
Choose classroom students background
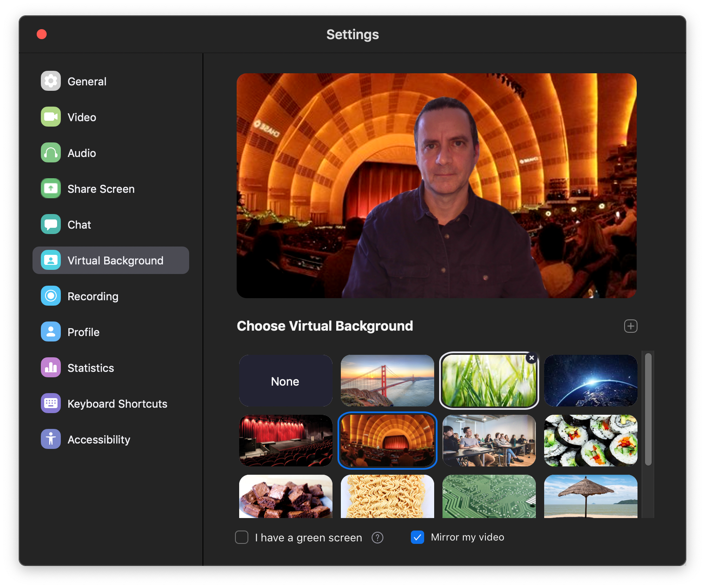click(x=489, y=441)
